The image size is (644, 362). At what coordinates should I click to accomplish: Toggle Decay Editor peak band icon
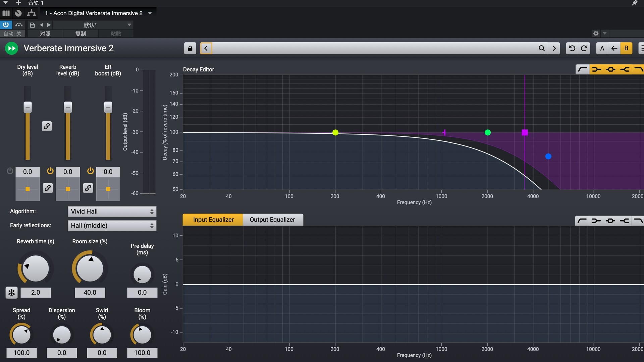(x=611, y=69)
